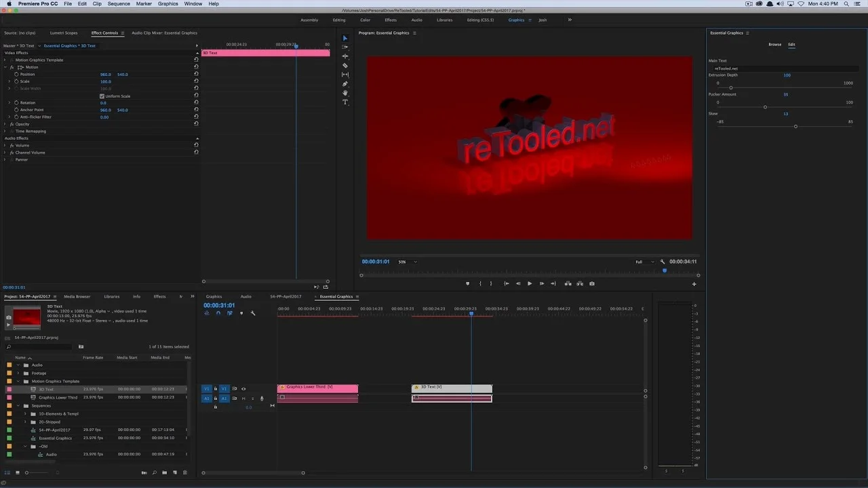Switch to Media Browser tab

point(77,296)
